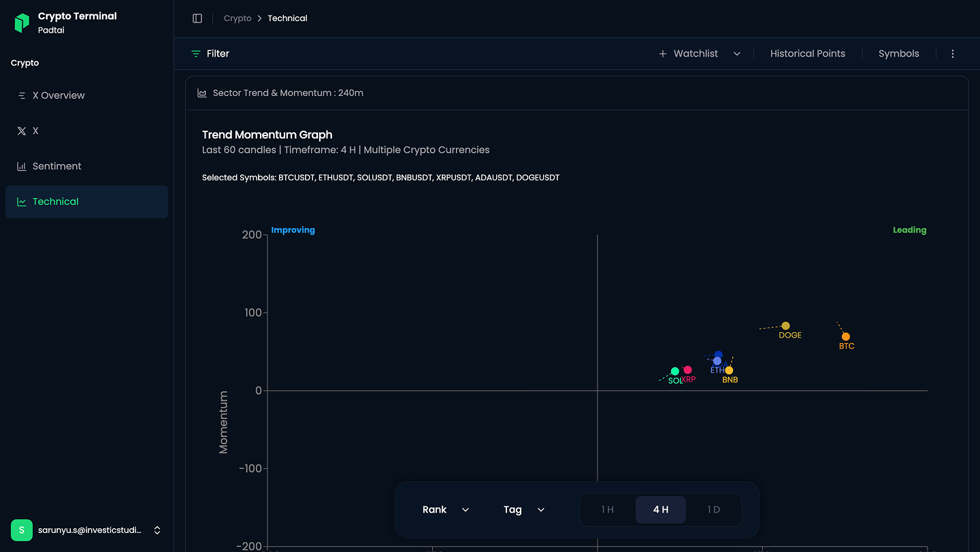The image size is (980, 552).
Task: Click the plus icon beside Watchlist
Action: coord(661,53)
